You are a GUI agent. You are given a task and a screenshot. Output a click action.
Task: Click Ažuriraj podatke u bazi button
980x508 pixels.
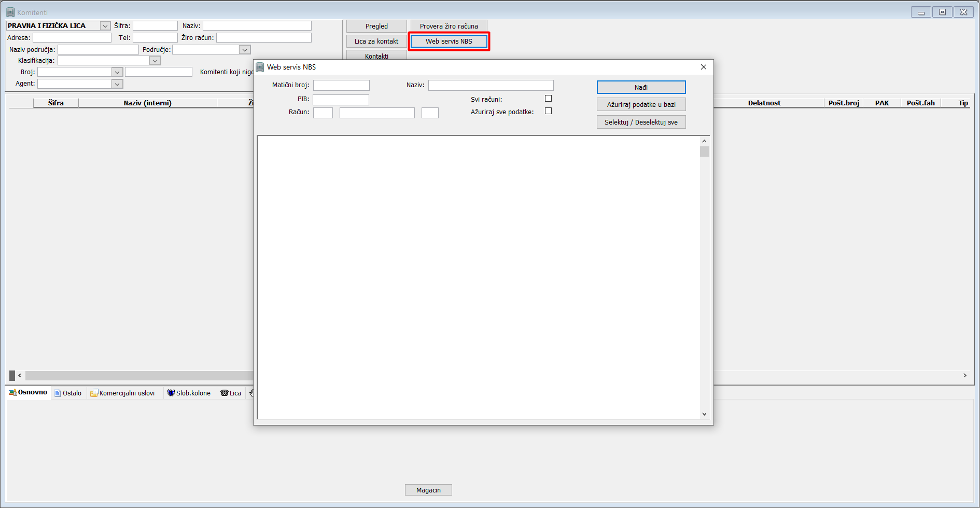[641, 104]
